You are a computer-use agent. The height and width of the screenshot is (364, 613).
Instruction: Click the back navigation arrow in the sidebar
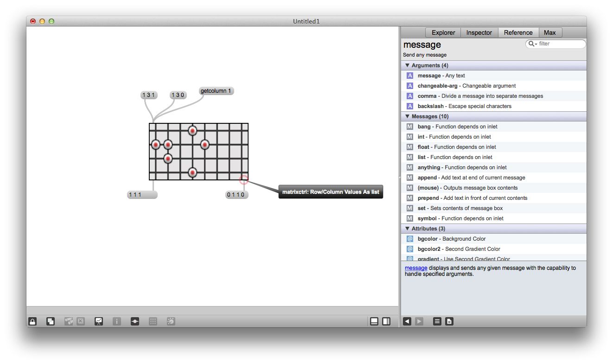407,321
